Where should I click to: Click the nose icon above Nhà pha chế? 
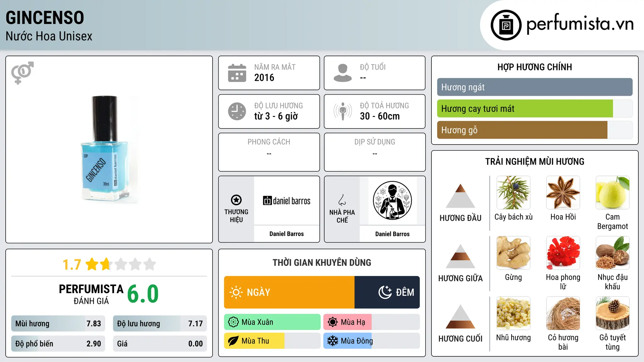(x=342, y=200)
